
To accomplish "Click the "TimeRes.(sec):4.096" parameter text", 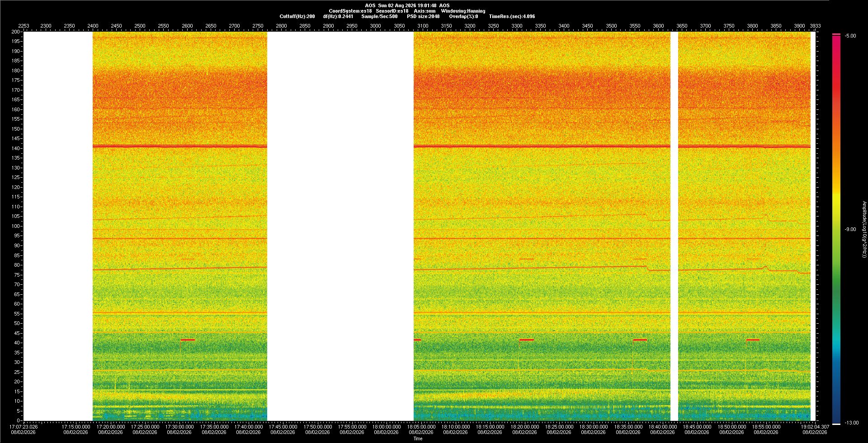I will (512, 16).
